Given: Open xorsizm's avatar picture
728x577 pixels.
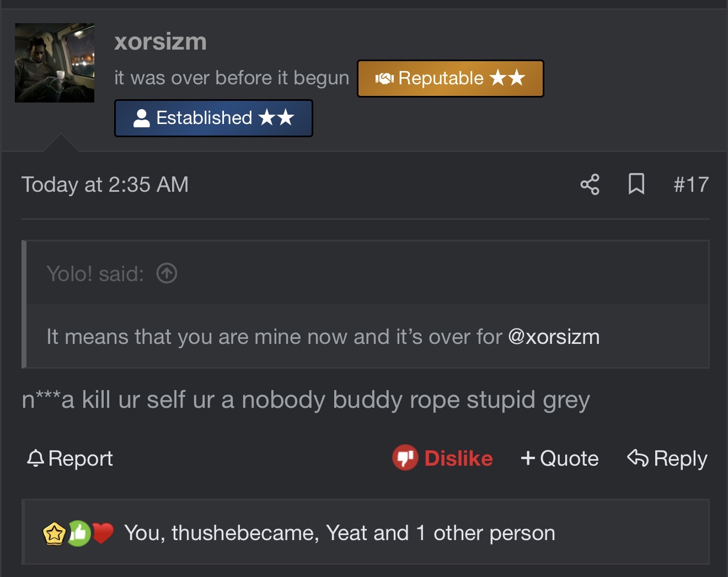Looking at the screenshot, I should click(55, 63).
